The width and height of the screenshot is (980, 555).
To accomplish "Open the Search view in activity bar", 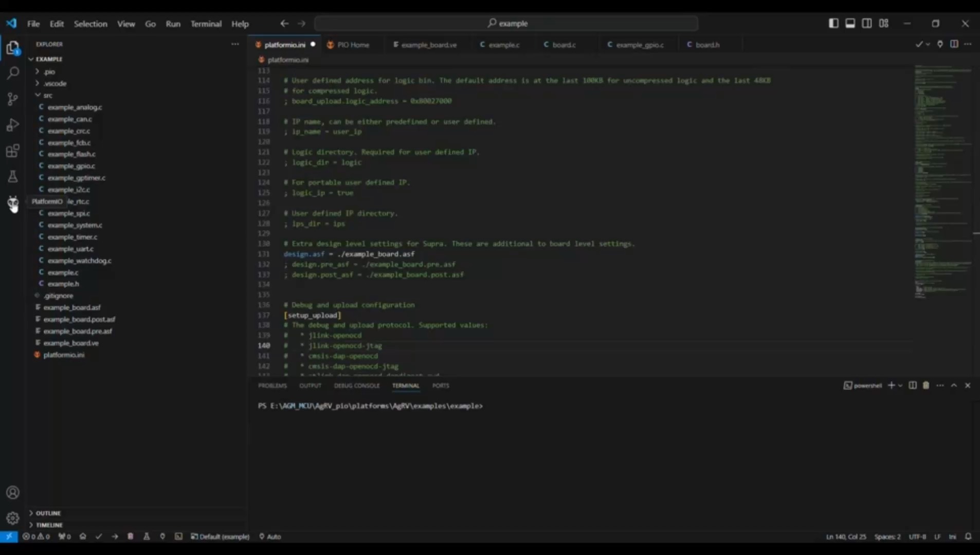I will (13, 73).
